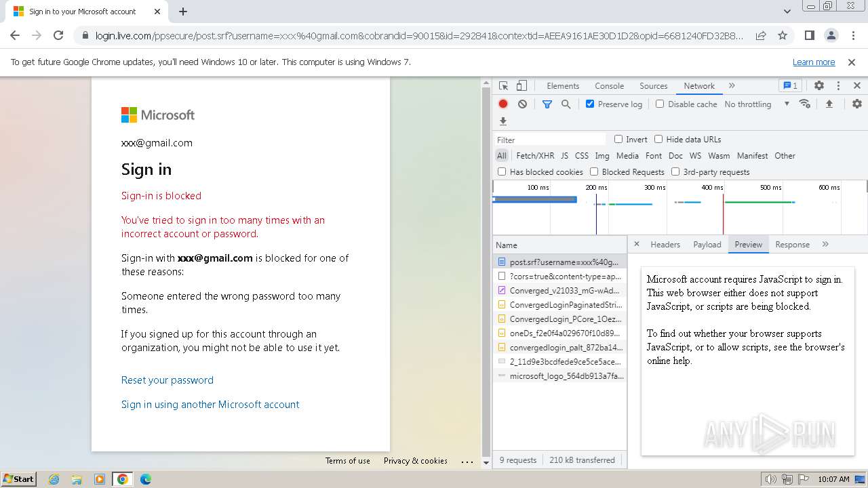The image size is (868, 488).
Task: Click Sign in using another Microsoft account
Action: point(210,404)
